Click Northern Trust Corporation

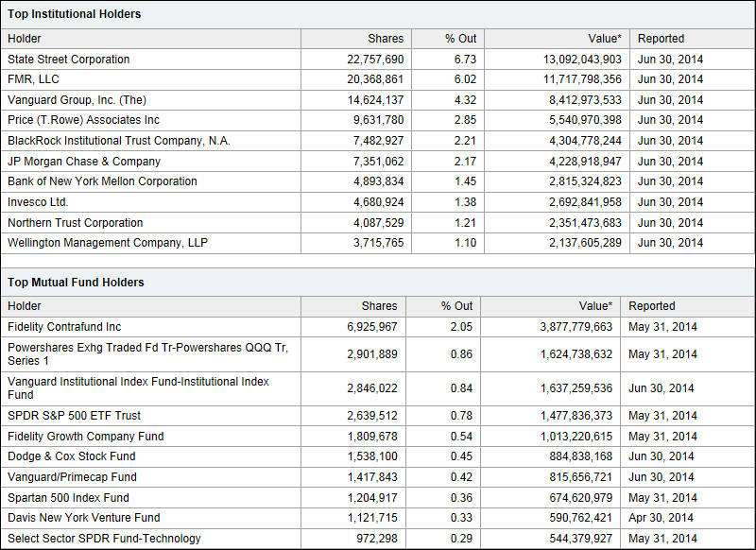pyautogui.click(x=76, y=223)
